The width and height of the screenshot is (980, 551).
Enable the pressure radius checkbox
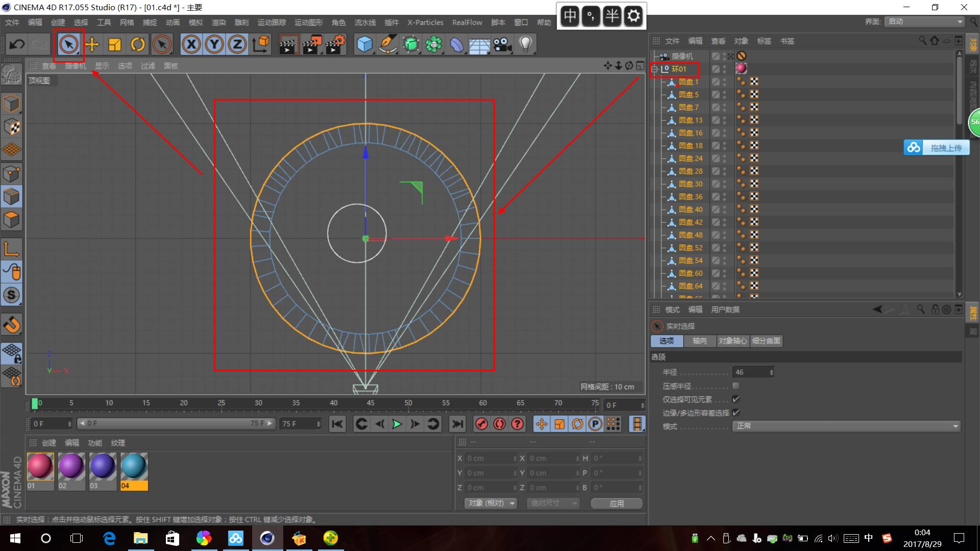(x=736, y=386)
